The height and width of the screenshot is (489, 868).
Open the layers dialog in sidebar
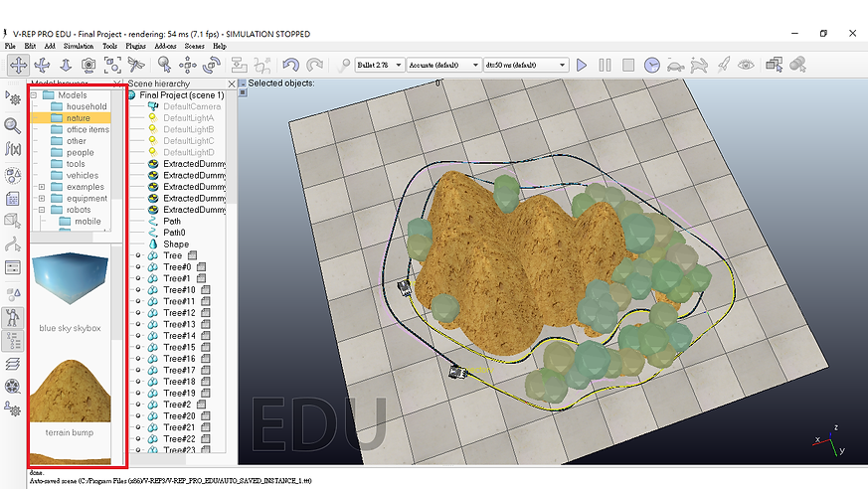(x=13, y=364)
